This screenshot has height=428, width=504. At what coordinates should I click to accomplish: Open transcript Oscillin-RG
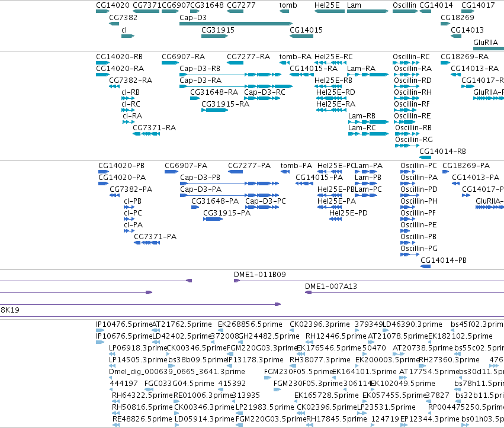[x=407, y=146]
